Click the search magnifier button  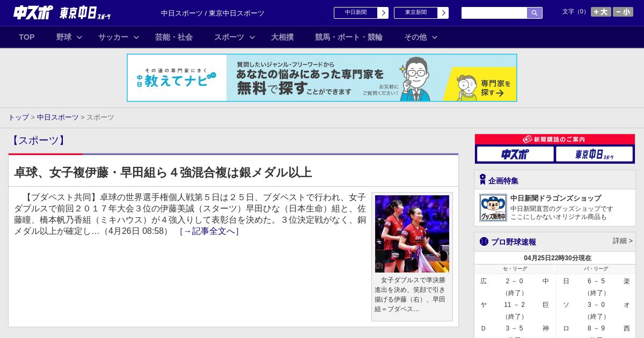click(535, 13)
